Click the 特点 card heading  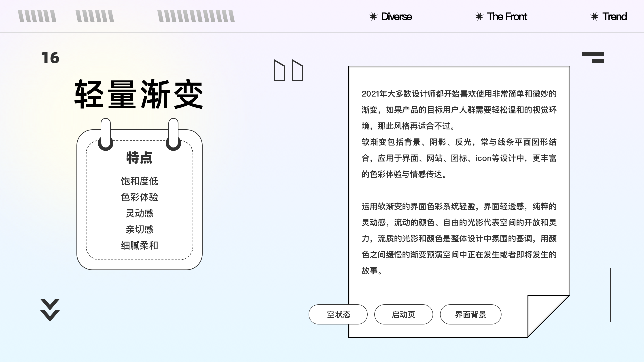click(x=139, y=158)
